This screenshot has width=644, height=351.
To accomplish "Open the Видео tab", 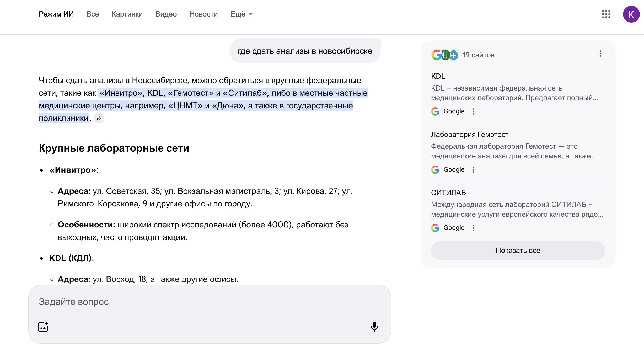I will 166,14.
